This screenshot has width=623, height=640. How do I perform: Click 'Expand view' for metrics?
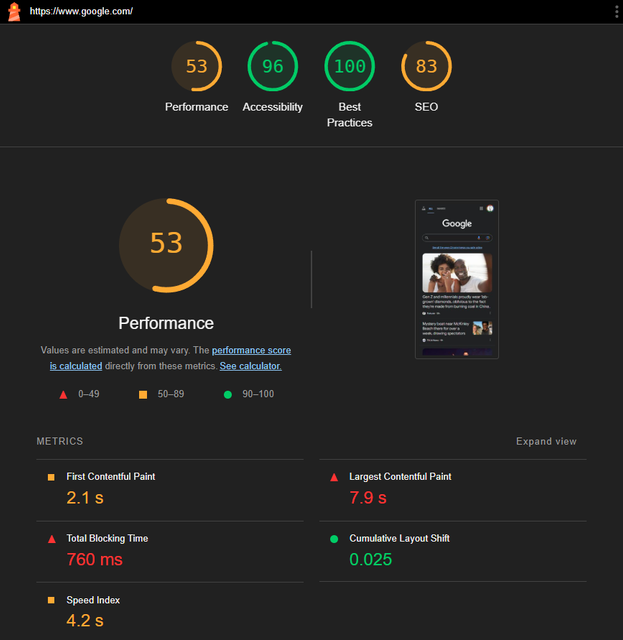pos(546,441)
